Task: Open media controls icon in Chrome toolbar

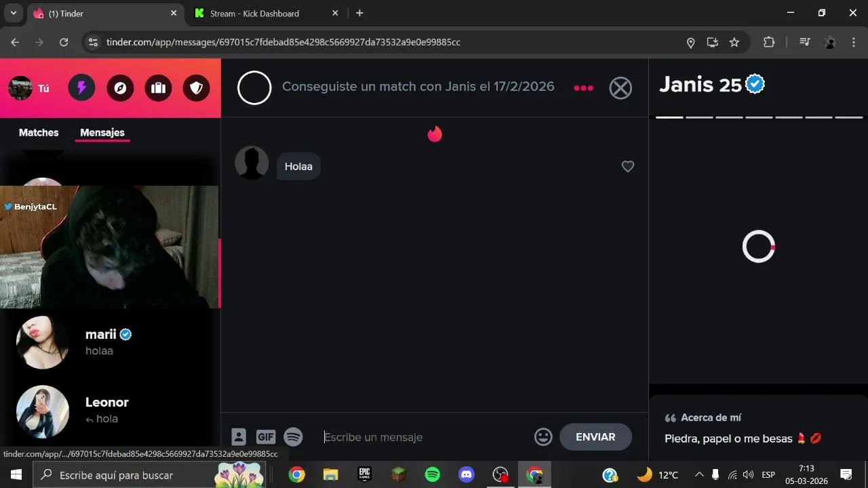Action: pyautogui.click(x=804, y=42)
